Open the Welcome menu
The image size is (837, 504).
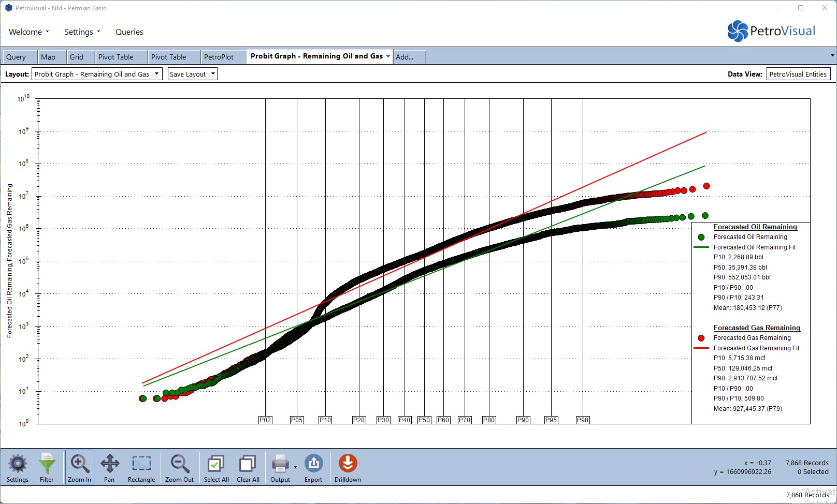pos(28,32)
